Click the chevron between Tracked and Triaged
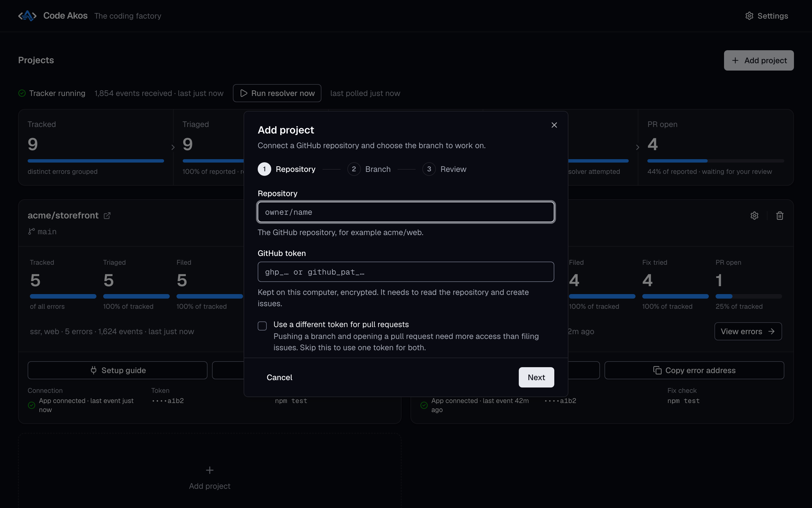This screenshot has height=508, width=812. pos(173,147)
